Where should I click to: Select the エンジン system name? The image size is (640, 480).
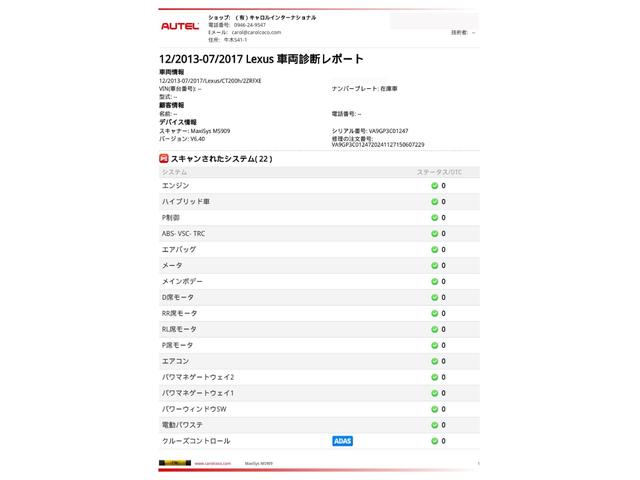(176, 186)
